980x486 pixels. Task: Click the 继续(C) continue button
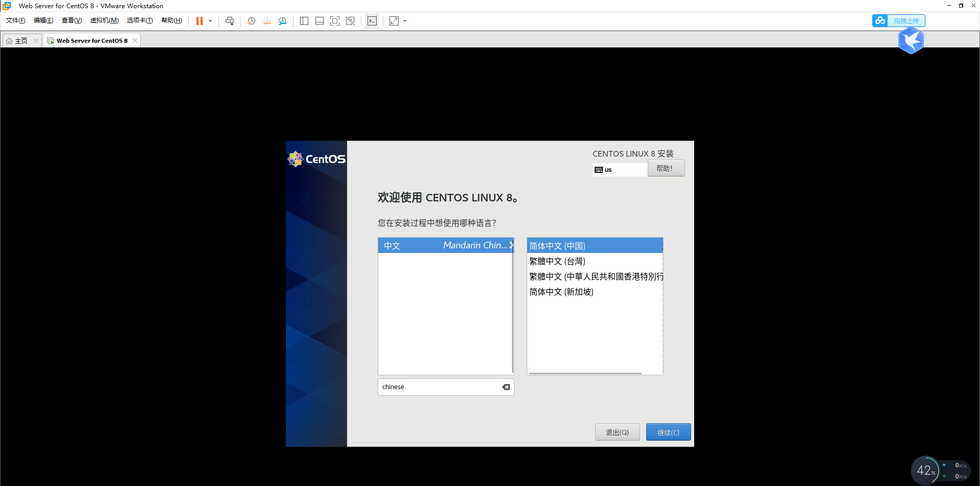click(668, 432)
